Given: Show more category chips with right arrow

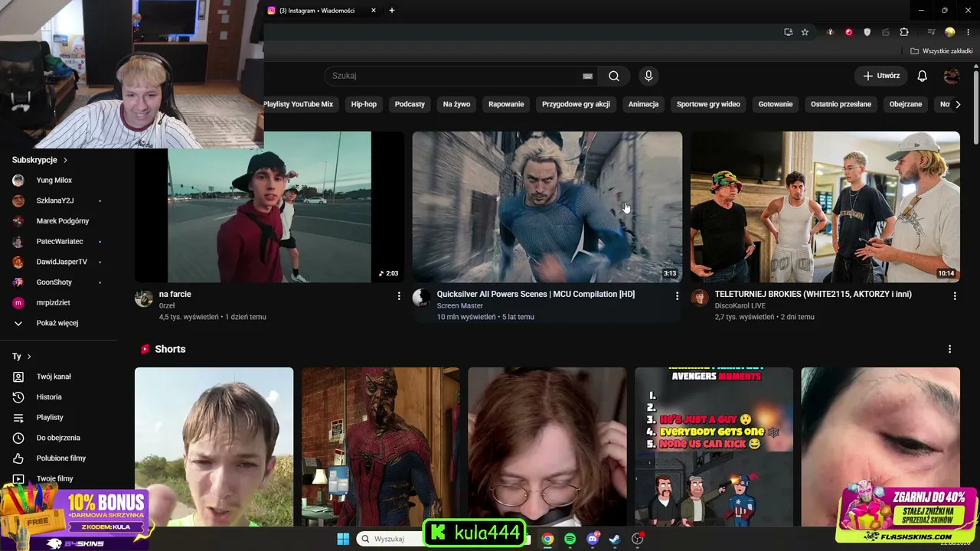Looking at the screenshot, I should pos(957,104).
